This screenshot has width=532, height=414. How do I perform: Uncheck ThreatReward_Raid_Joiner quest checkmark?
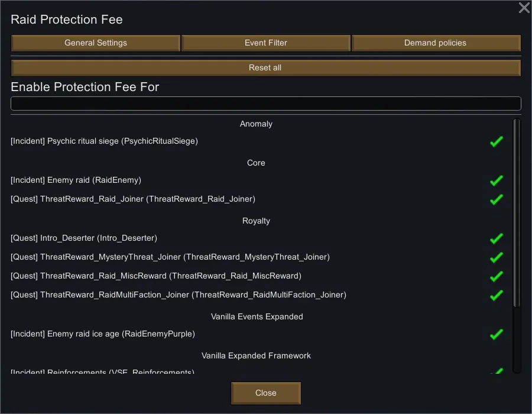(x=496, y=199)
